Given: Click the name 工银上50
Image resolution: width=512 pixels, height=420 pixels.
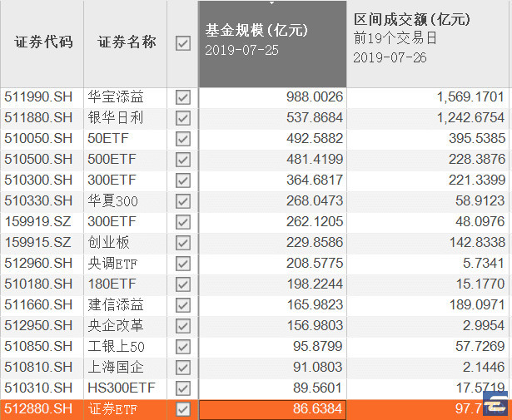Looking at the screenshot, I should click(x=116, y=347).
